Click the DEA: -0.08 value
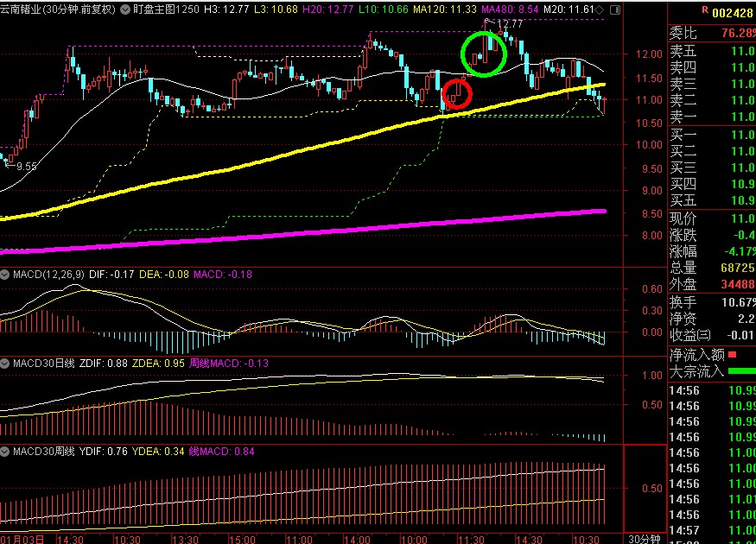Viewport: 756px width, 544px height. pyautogui.click(x=164, y=275)
